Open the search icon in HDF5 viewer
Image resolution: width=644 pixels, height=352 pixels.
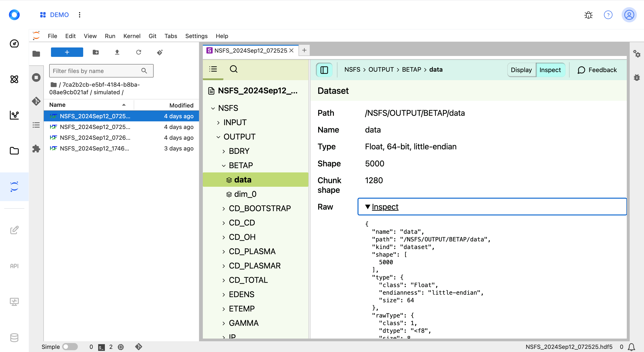pyautogui.click(x=233, y=69)
